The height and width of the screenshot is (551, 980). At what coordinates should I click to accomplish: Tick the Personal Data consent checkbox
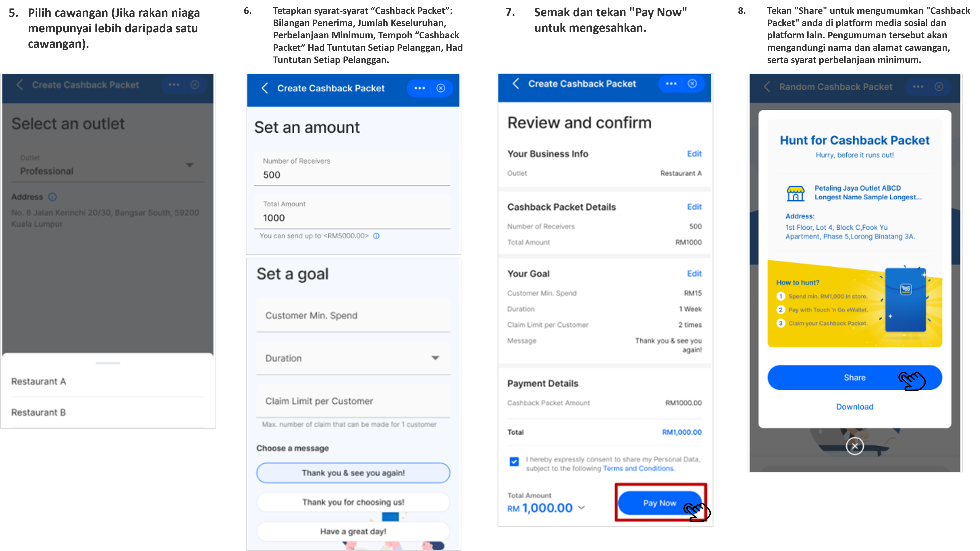coord(514,462)
